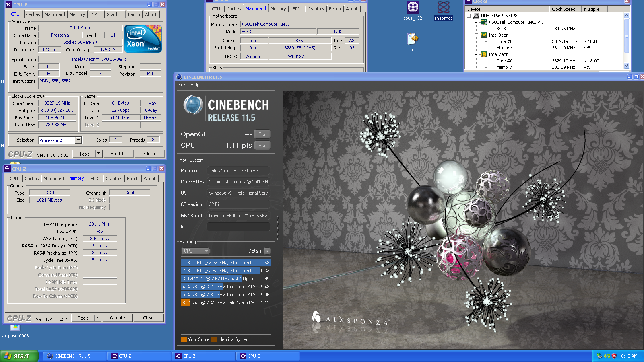Image resolution: width=644 pixels, height=362 pixels.
Task: Click the second Intel Xeon processor tree icon
Action: point(484,54)
